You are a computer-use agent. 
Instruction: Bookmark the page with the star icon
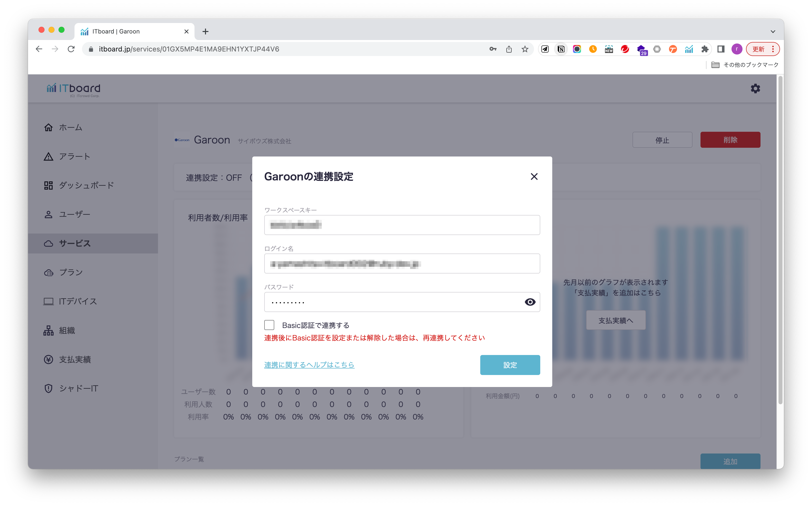[x=525, y=49]
